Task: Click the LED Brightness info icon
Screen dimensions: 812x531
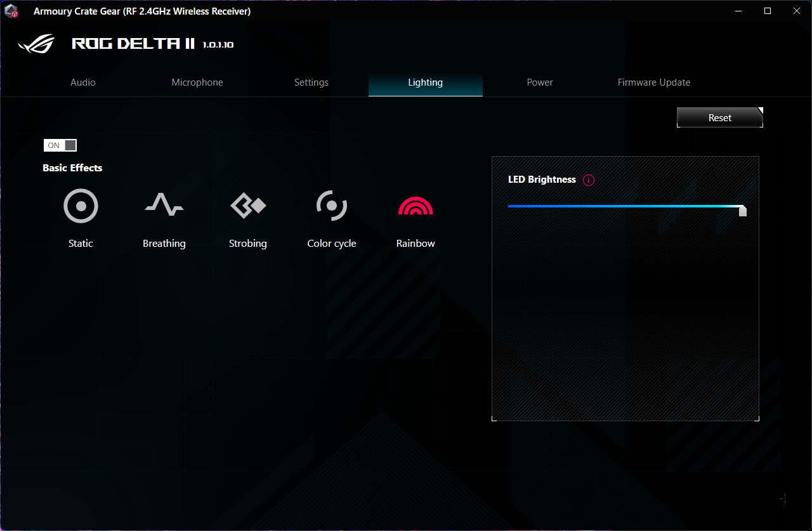Action: coord(589,180)
